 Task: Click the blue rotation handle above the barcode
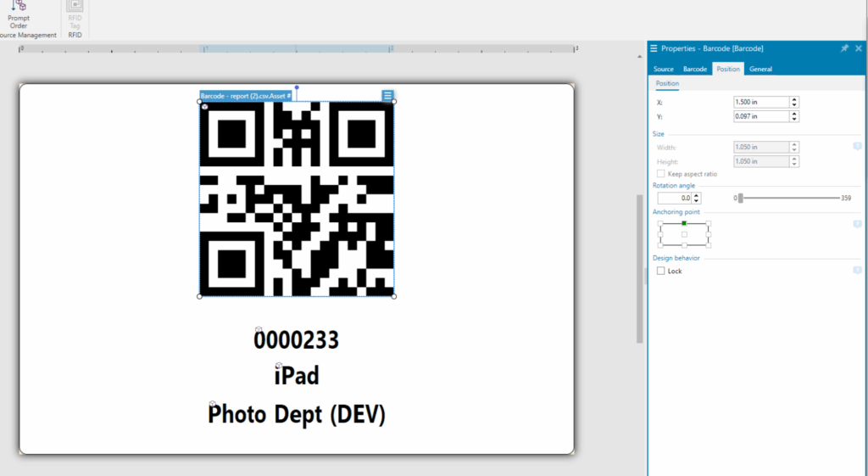click(297, 87)
